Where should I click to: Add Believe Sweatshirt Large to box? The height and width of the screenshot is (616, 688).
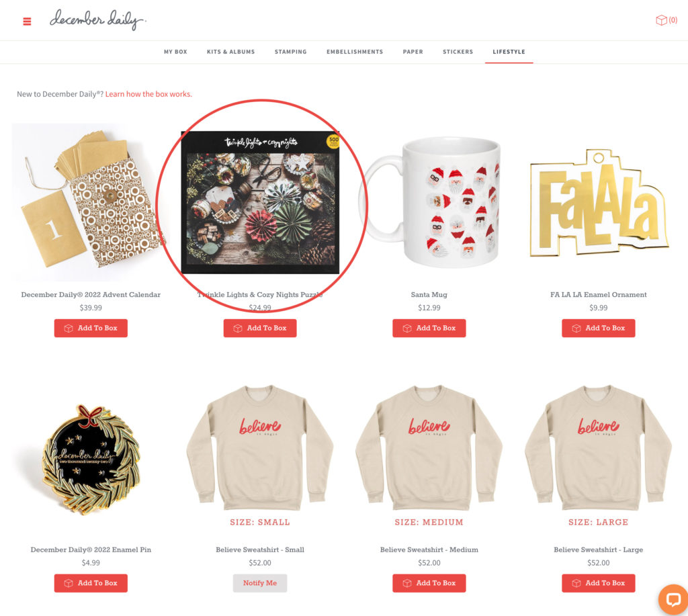tap(599, 583)
